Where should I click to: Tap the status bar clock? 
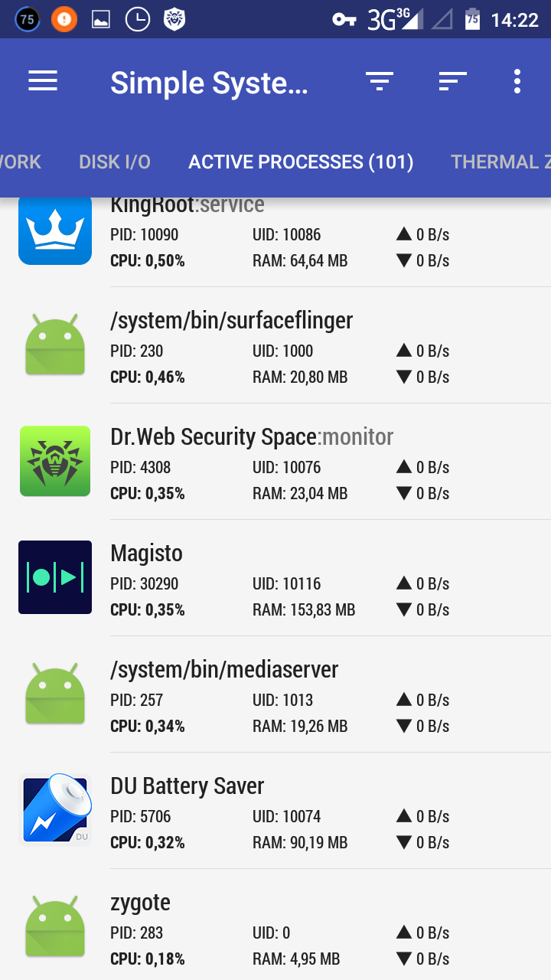coord(514,20)
